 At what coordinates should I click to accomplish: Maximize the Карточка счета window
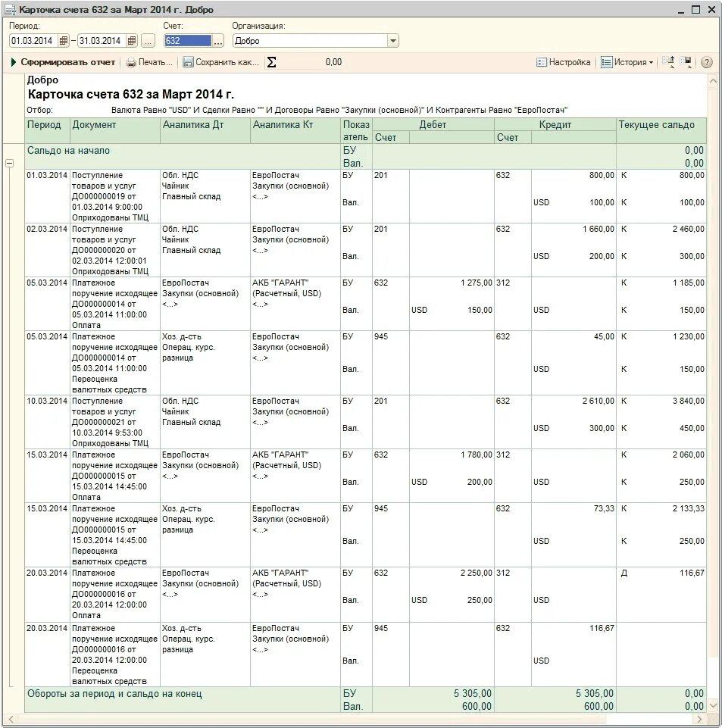click(695, 9)
